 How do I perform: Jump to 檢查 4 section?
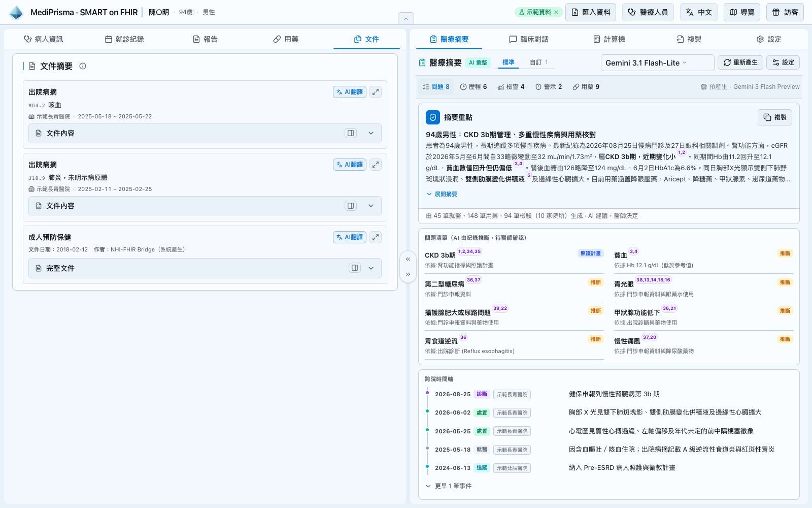click(x=511, y=87)
